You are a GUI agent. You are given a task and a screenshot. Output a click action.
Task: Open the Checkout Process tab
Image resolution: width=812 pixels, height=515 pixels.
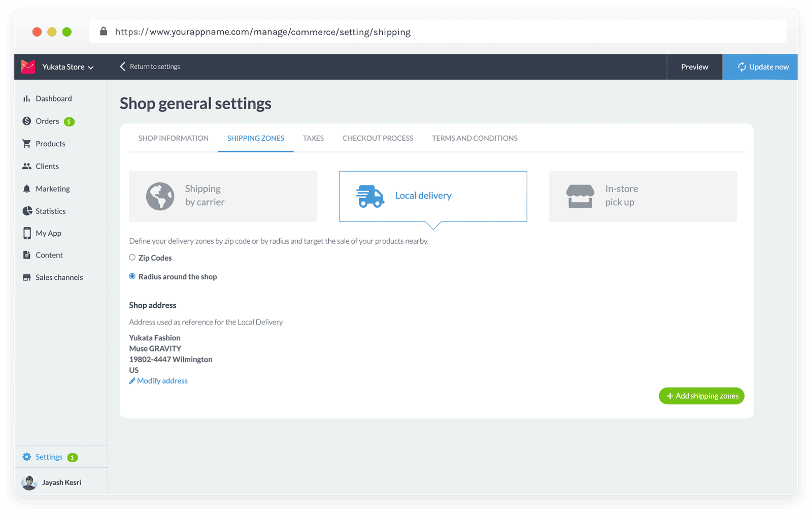(378, 138)
